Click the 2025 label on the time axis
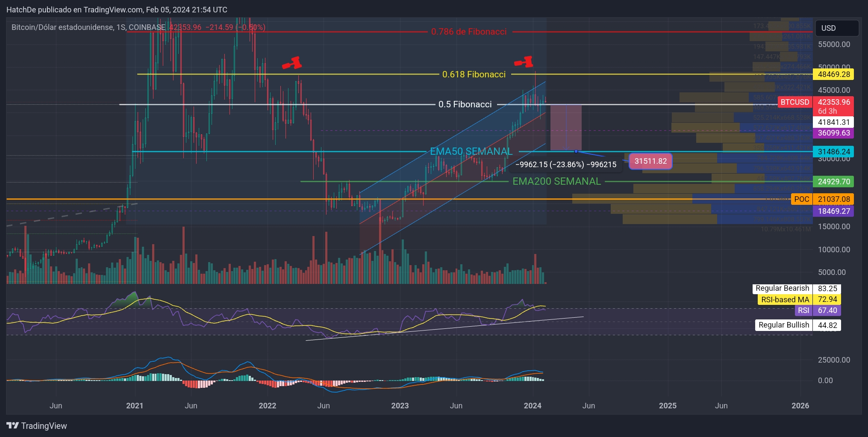This screenshot has width=868, height=437. pos(668,405)
